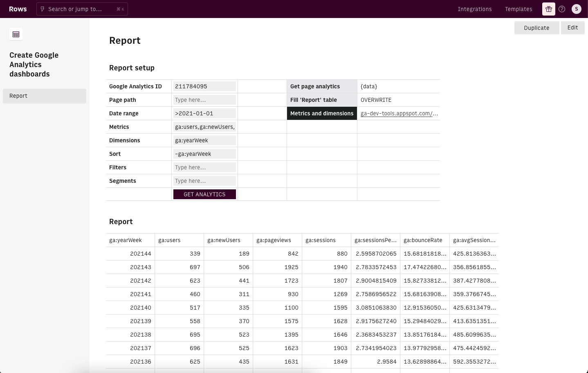Run the GET ANALYTICS button
The width and height of the screenshot is (588, 373).
(204, 194)
